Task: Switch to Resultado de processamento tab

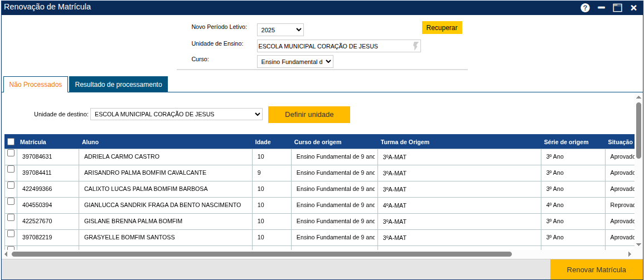Action: [118, 85]
